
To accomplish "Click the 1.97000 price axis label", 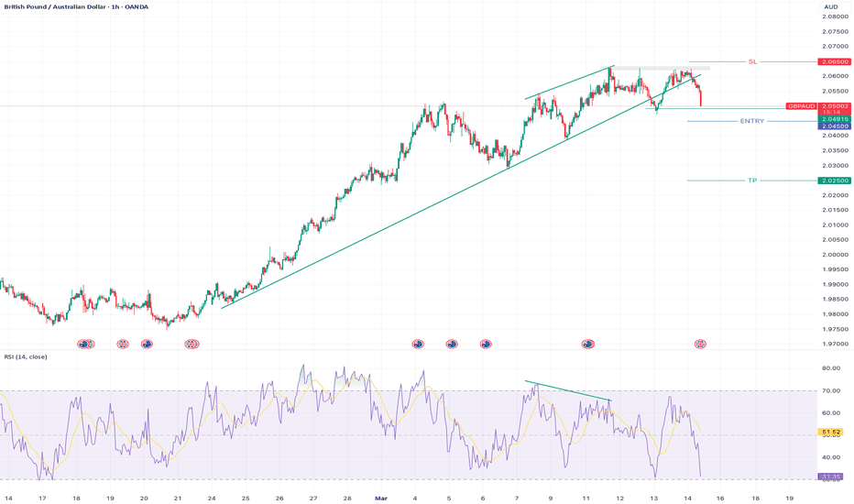I will (x=835, y=344).
